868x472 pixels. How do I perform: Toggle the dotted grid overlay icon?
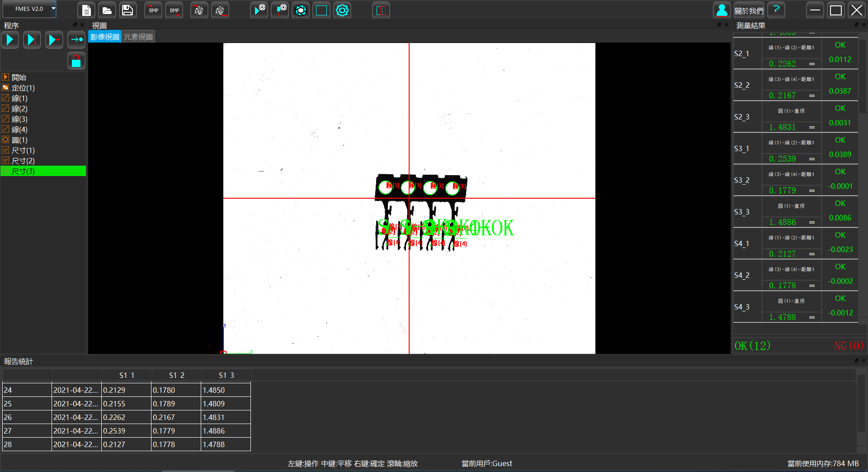321,10
